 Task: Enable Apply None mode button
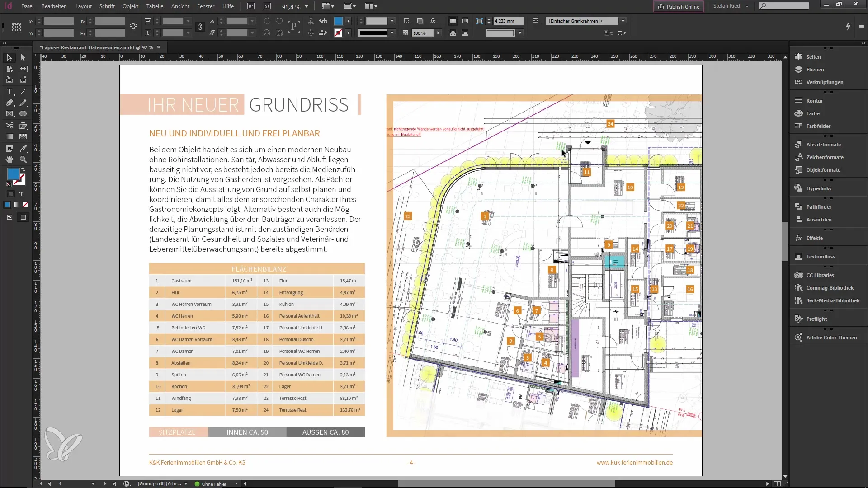pos(25,205)
